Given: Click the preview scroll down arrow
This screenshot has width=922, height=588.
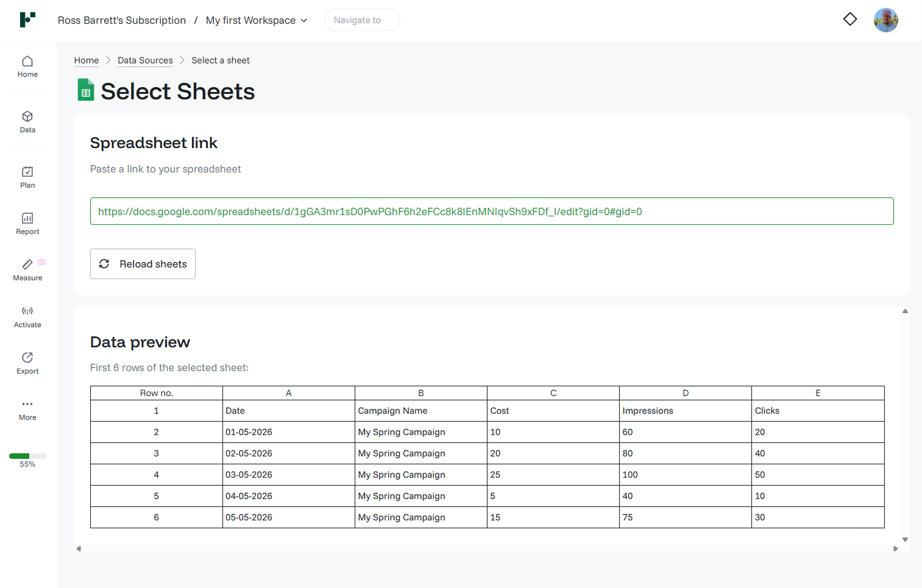Looking at the screenshot, I should click(905, 539).
